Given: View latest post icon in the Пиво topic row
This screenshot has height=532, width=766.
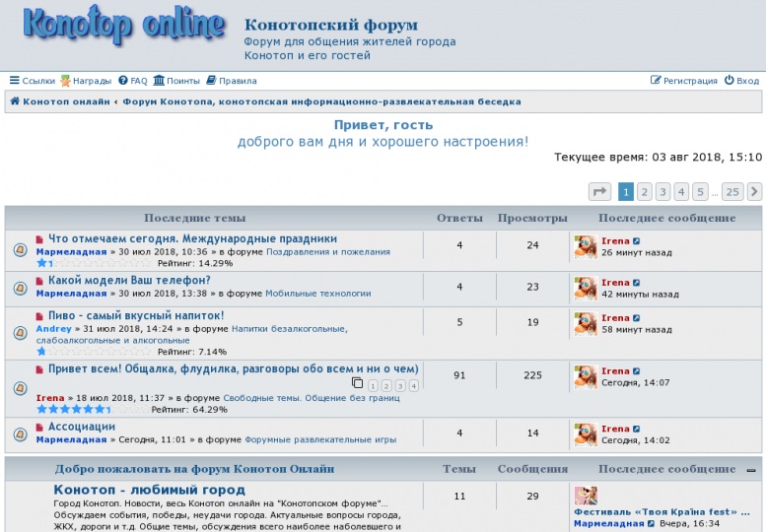Looking at the screenshot, I should tap(636, 318).
